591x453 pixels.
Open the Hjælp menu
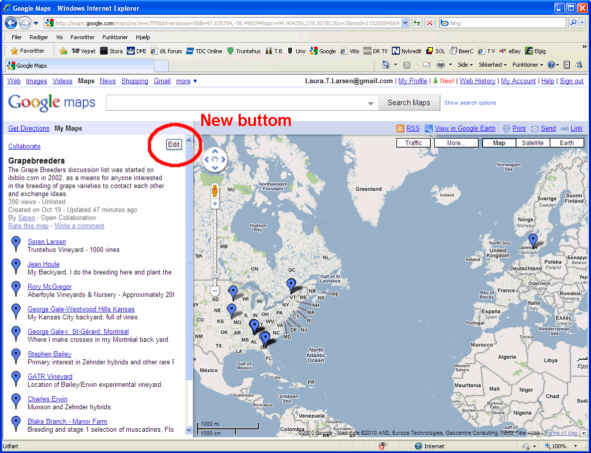(x=143, y=37)
